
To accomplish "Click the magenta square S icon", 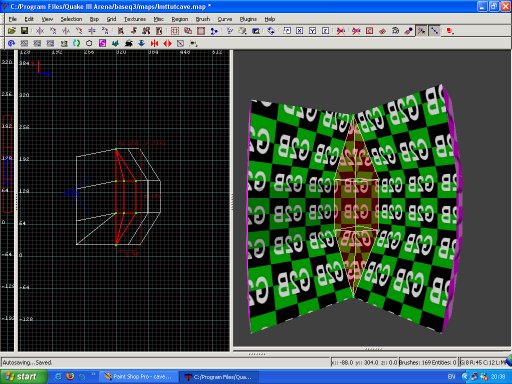I will point(102,43).
